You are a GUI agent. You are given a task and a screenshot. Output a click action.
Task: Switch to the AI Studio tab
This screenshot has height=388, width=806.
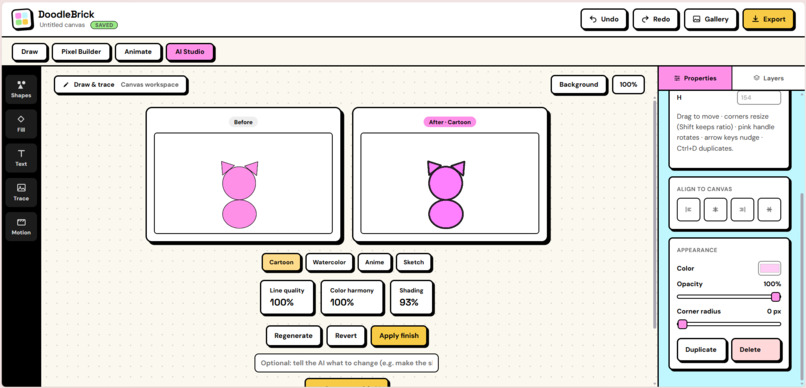click(190, 52)
